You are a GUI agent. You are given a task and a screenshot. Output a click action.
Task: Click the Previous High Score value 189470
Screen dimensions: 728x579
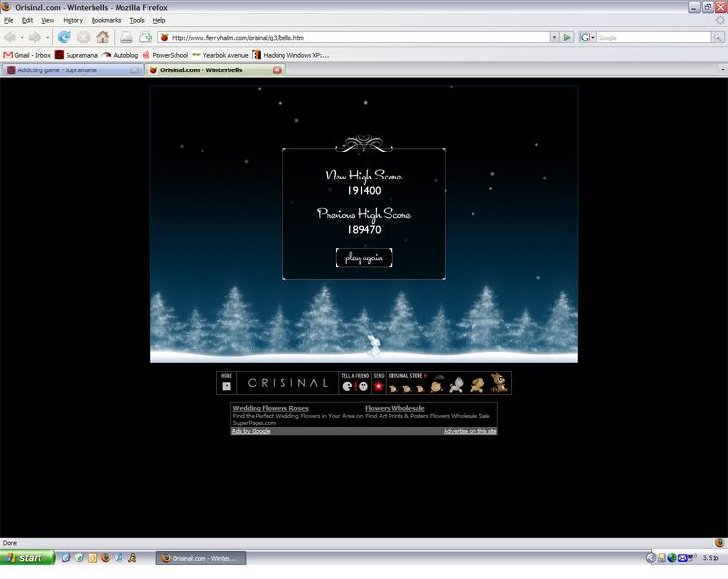(364, 229)
